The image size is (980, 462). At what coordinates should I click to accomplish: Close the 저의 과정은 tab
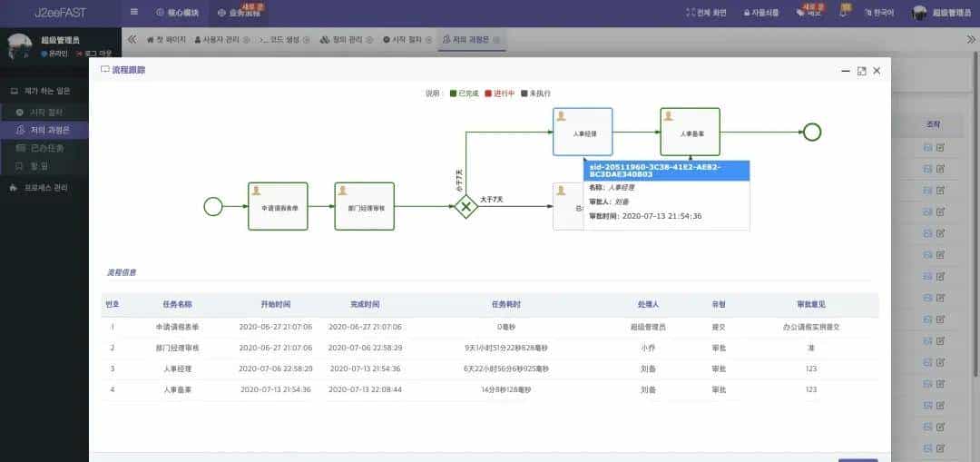click(495, 39)
